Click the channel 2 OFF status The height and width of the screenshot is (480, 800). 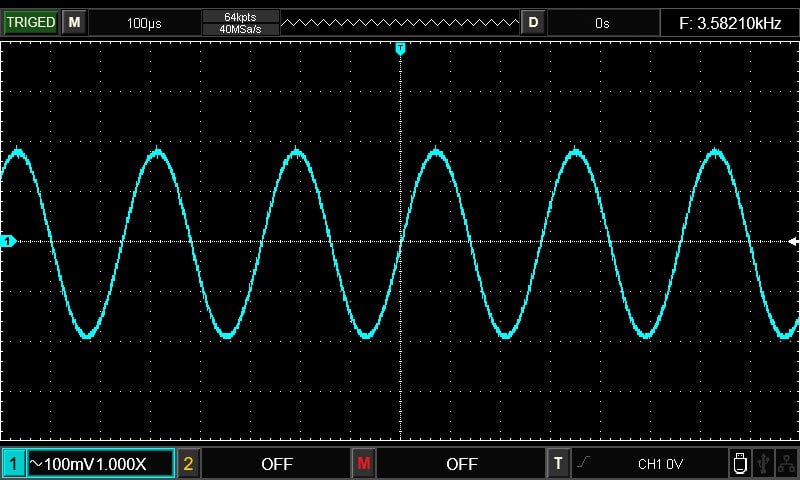[277, 464]
